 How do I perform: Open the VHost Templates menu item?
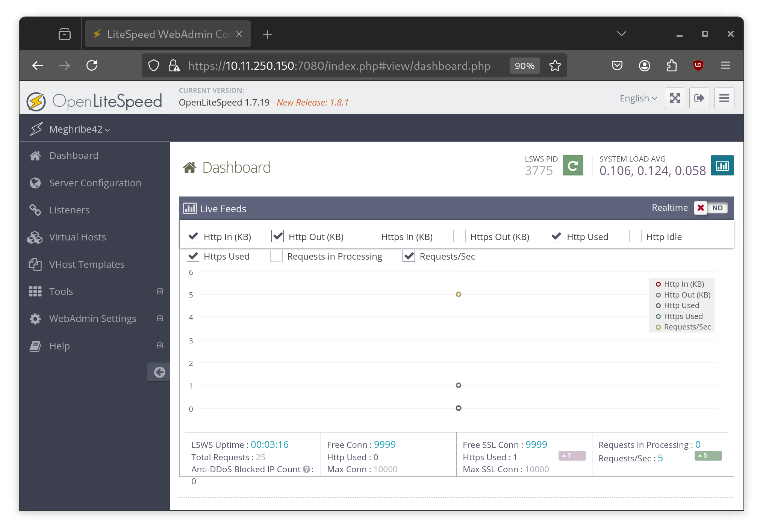[94, 264]
